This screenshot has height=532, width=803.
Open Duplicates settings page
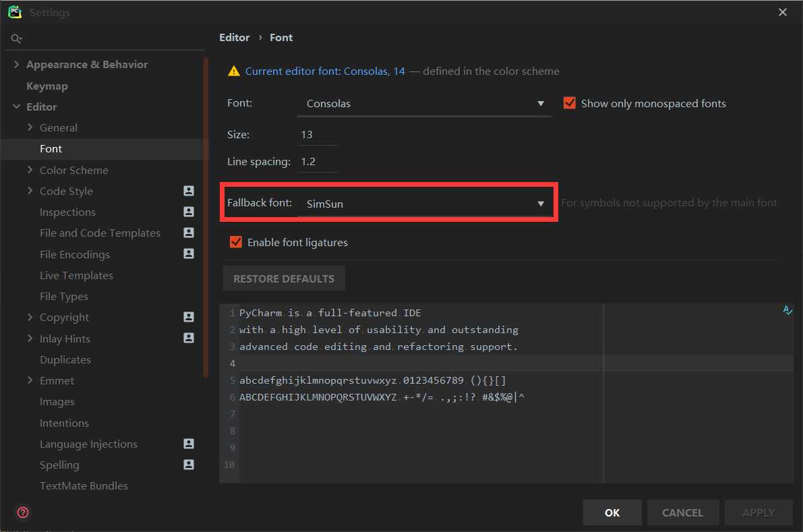(x=65, y=360)
